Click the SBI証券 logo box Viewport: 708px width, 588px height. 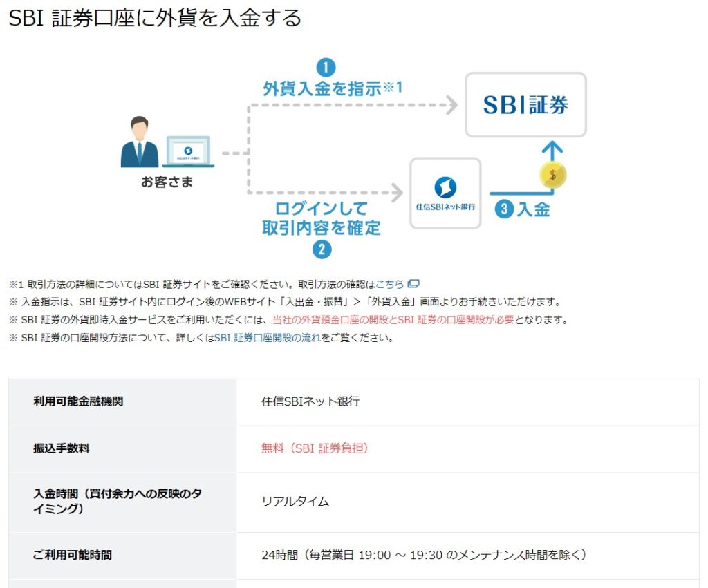point(525,105)
